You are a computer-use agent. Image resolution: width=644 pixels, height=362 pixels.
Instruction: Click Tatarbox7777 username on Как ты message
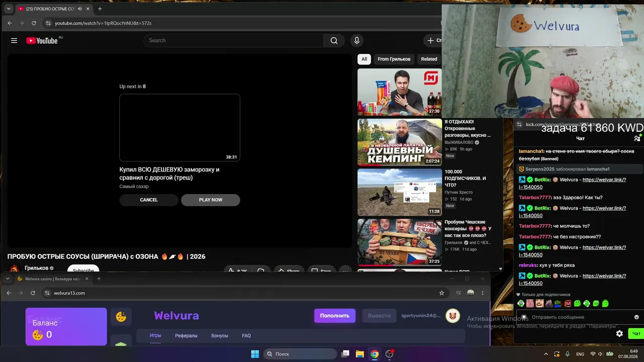pyautogui.click(x=535, y=198)
